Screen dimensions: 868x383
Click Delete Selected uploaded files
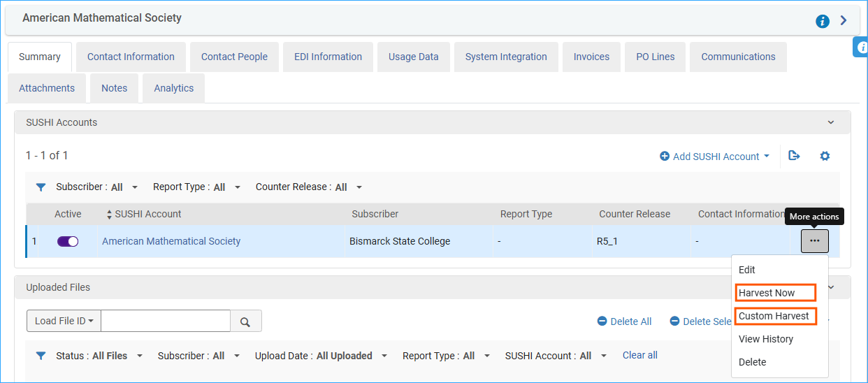click(700, 321)
